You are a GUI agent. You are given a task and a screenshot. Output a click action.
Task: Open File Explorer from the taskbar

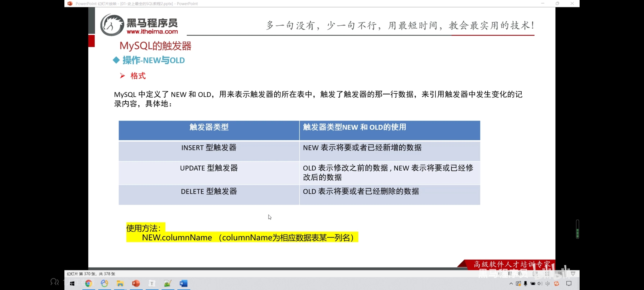pyautogui.click(x=120, y=284)
